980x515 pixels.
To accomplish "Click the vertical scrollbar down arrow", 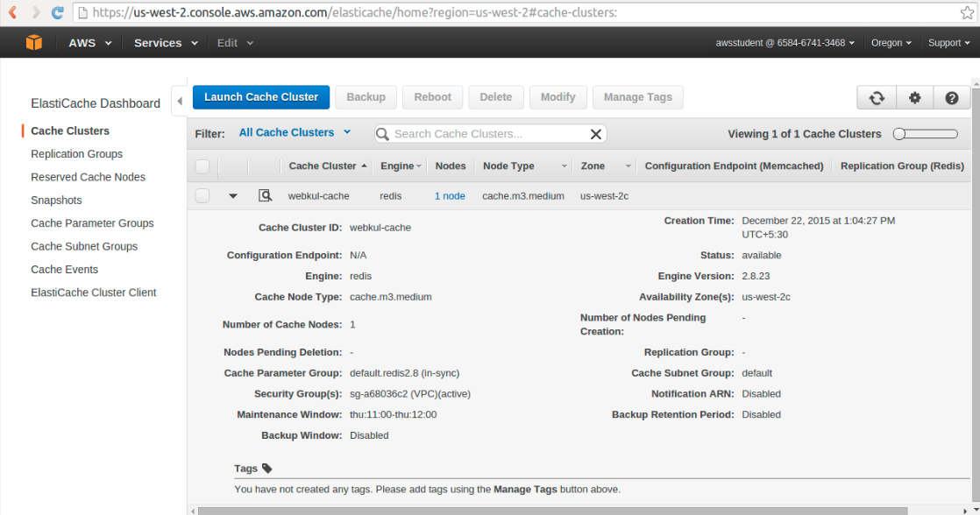I will pos(975,510).
